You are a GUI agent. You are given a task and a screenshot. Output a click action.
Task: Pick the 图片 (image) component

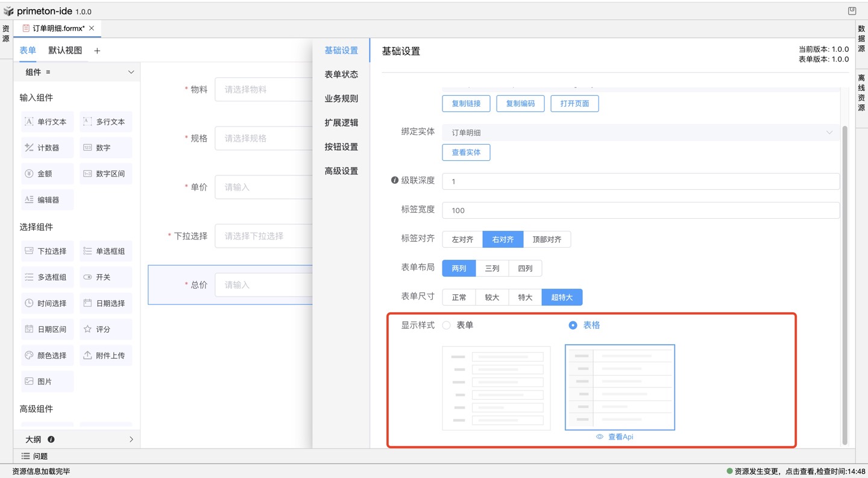pos(46,381)
